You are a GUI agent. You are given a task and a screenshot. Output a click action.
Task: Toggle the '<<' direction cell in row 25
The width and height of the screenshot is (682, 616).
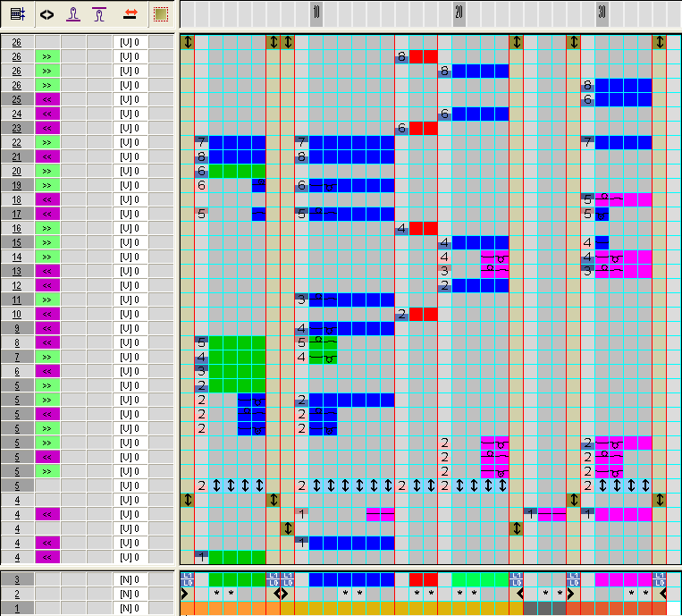click(x=46, y=99)
